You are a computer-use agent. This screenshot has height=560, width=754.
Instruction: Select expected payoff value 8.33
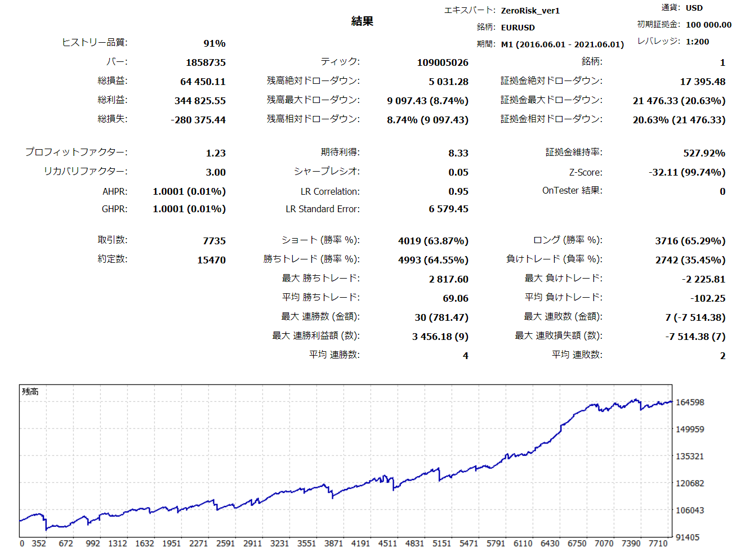(458, 153)
